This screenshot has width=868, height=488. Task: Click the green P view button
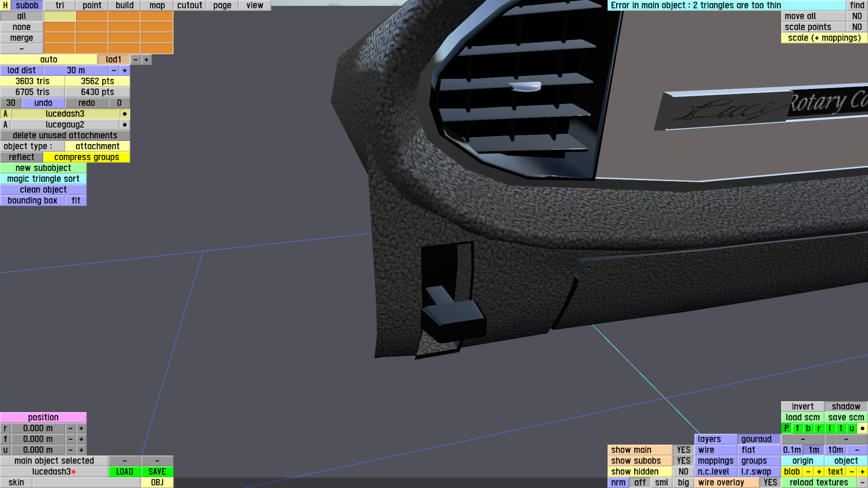coord(786,428)
